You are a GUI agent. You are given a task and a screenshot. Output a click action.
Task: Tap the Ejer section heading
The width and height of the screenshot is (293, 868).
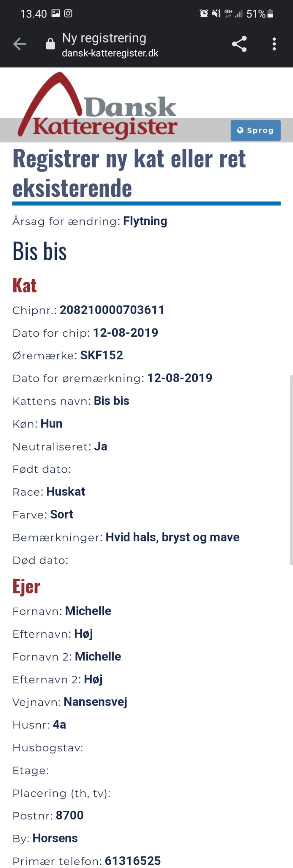[x=26, y=587]
